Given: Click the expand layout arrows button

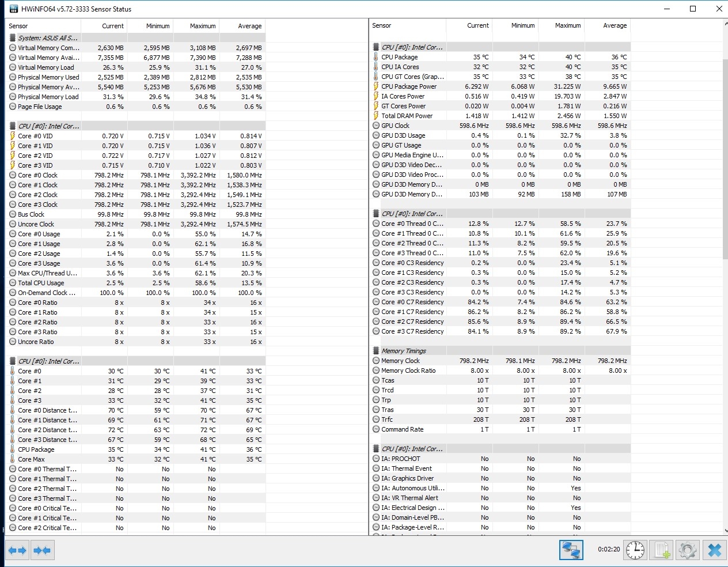Looking at the screenshot, I should click(17, 550).
